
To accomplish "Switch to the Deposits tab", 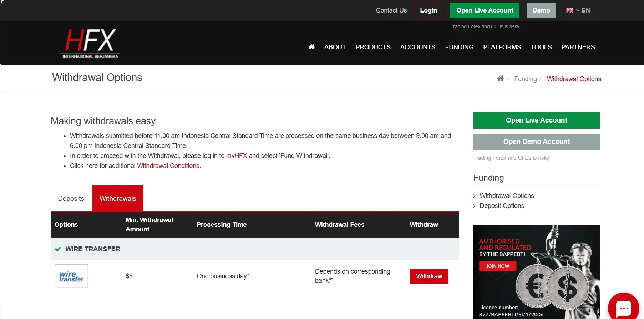I will [71, 199].
